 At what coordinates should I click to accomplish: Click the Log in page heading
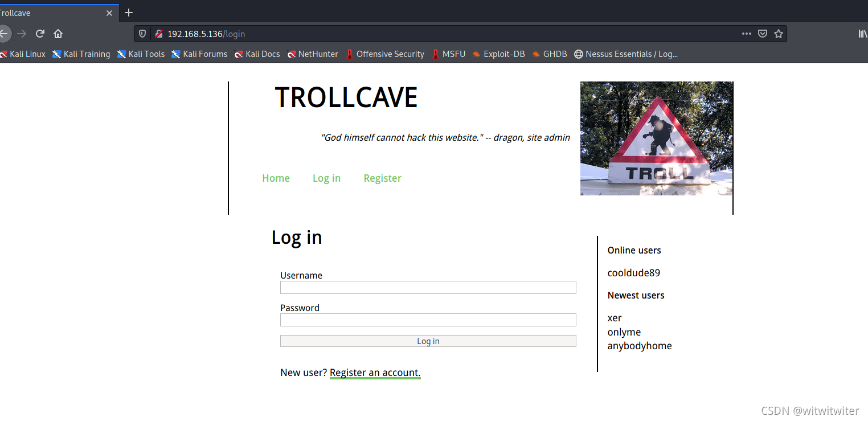297,237
